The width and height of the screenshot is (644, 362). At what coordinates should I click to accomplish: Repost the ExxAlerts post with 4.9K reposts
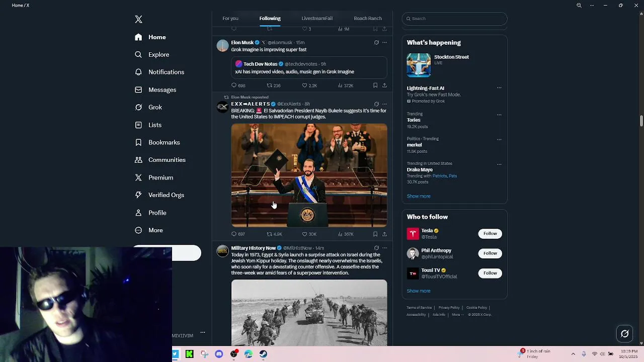pos(274,234)
